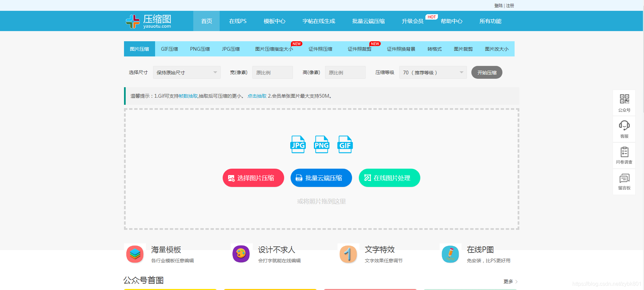
Task: Click the 海量模板 heading
Action: pyautogui.click(x=166, y=249)
